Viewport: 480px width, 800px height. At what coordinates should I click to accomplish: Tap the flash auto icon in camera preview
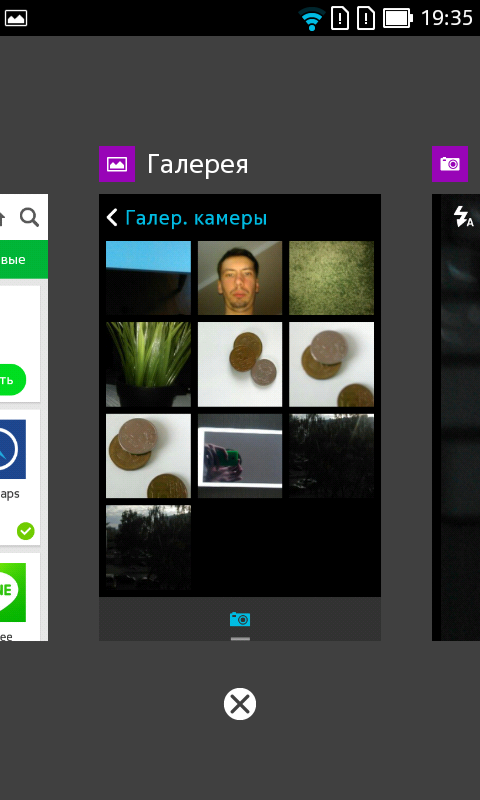(x=464, y=216)
